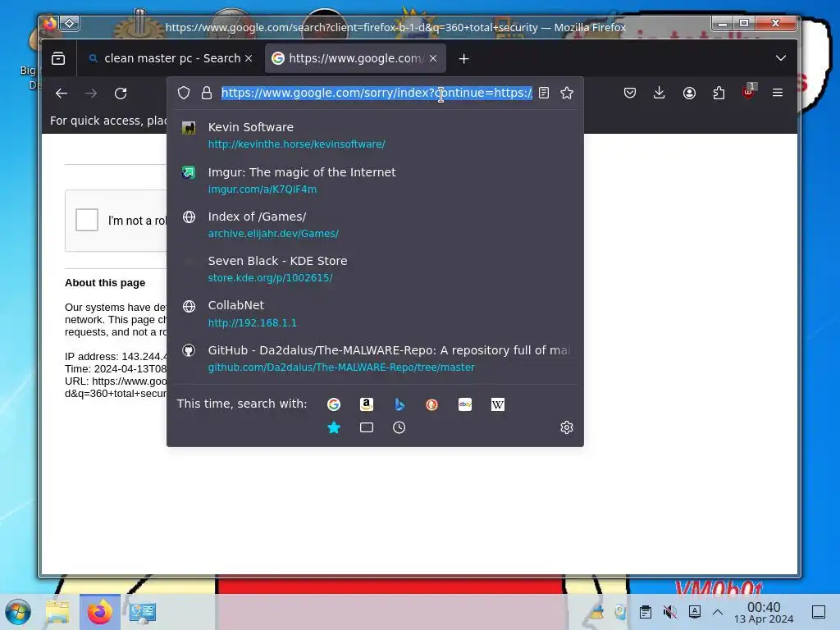Open the clipboard tray icon
This screenshot has width=840, height=630.
(x=646, y=612)
